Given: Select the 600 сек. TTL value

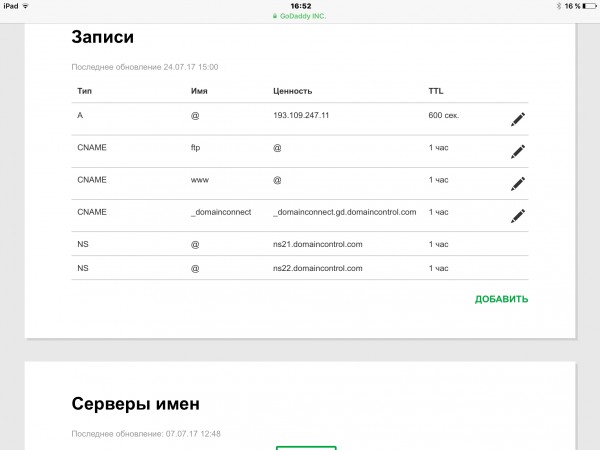Looking at the screenshot, I should click(443, 115).
